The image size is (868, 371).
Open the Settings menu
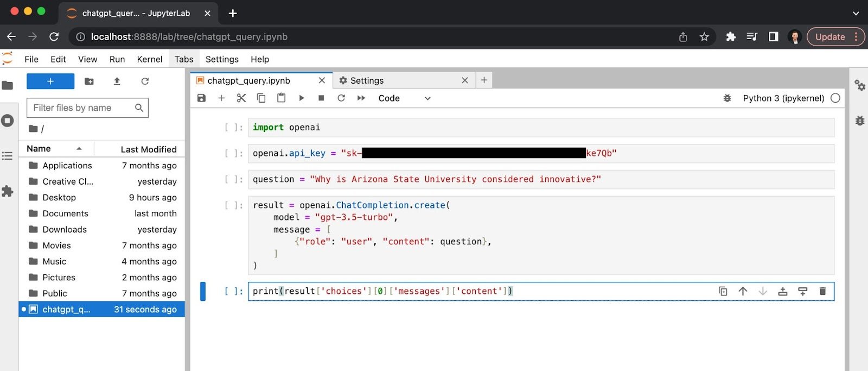coord(222,59)
